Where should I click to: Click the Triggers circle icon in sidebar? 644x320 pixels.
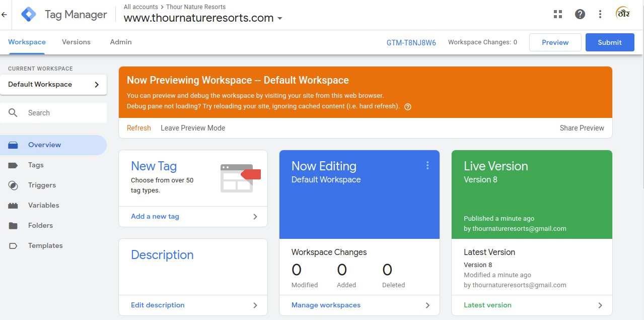13,185
